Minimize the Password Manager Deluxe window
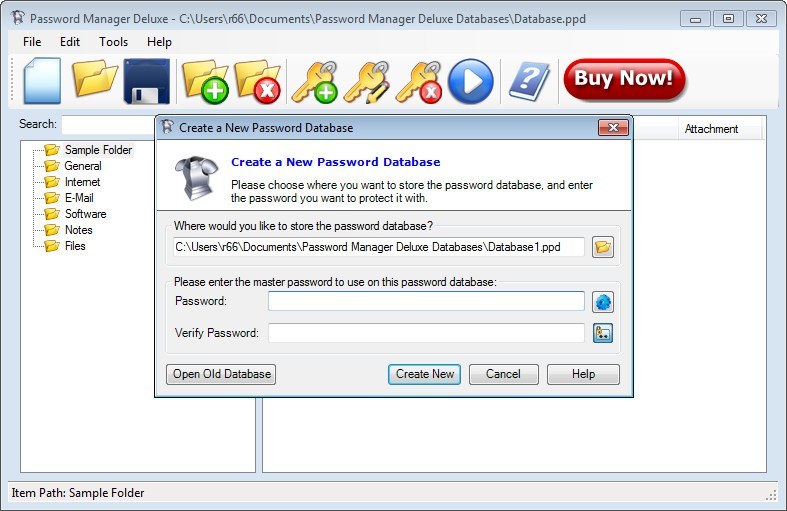This screenshot has width=787, height=511. pos(695,19)
